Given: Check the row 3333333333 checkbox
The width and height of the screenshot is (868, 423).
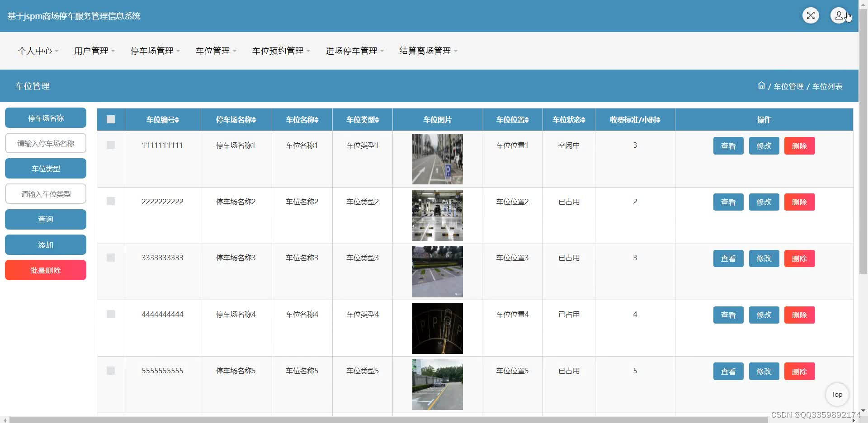Looking at the screenshot, I should [111, 258].
